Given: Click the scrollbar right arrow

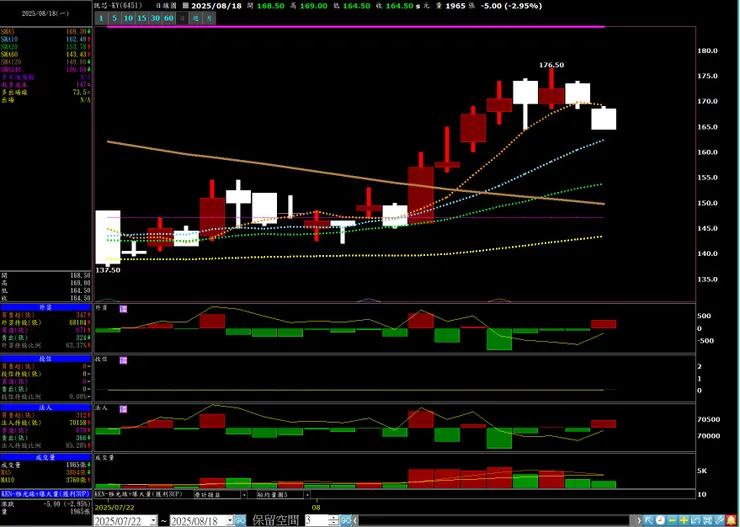Looking at the screenshot, I should [639, 520].
